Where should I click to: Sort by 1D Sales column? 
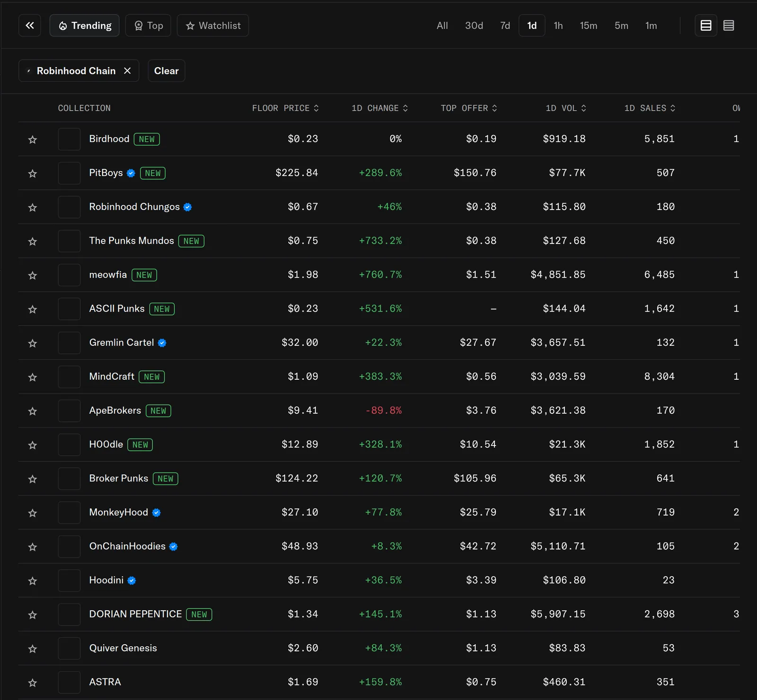coord(650,108)
